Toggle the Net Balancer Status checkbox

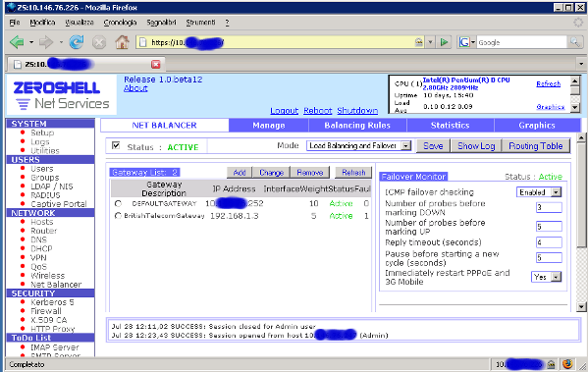point(116,145)
